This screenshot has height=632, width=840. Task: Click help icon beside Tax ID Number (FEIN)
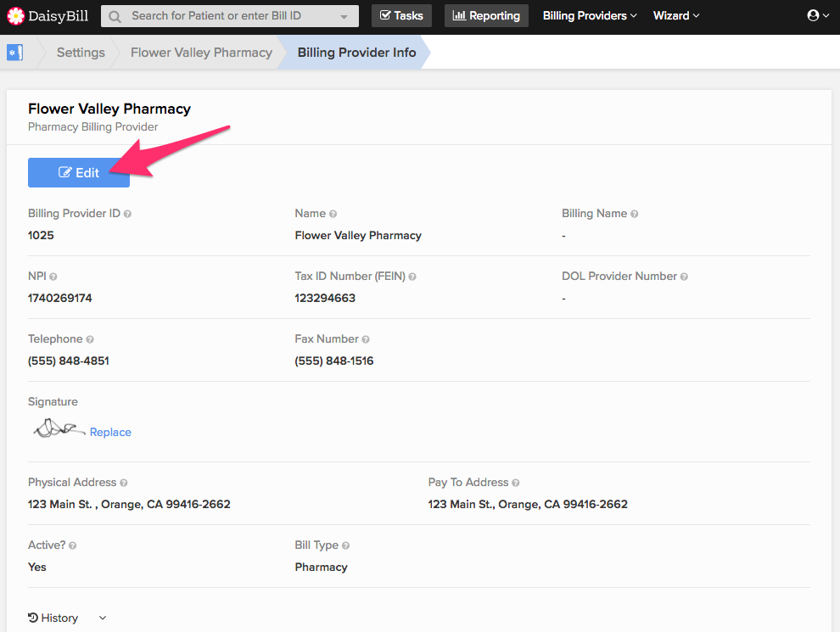412,277
